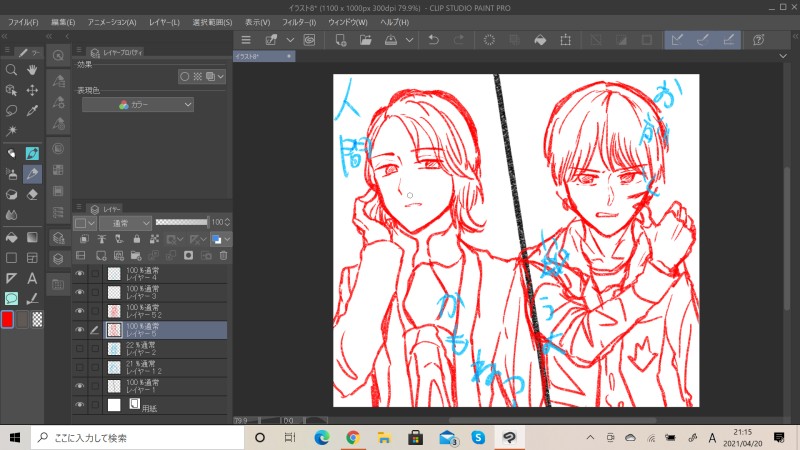Viewport: 800px width, 450px height.
Task: Select the Lasso selection tool
Action: (x=11, y=111)
